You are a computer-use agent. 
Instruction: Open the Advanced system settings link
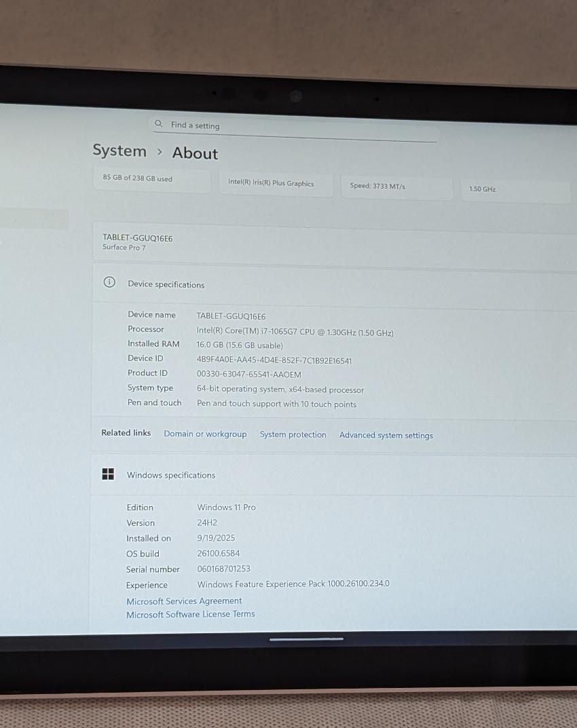(x=386, y=435)
